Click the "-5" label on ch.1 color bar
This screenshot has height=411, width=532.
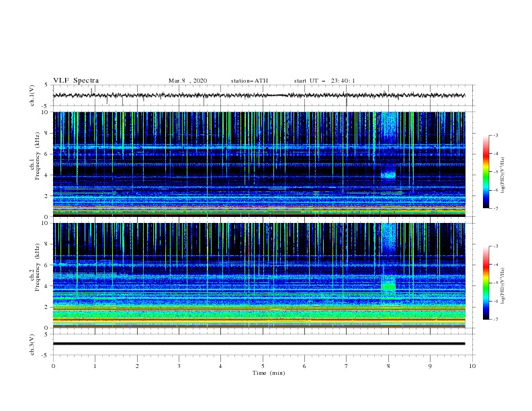coord(495,172)
